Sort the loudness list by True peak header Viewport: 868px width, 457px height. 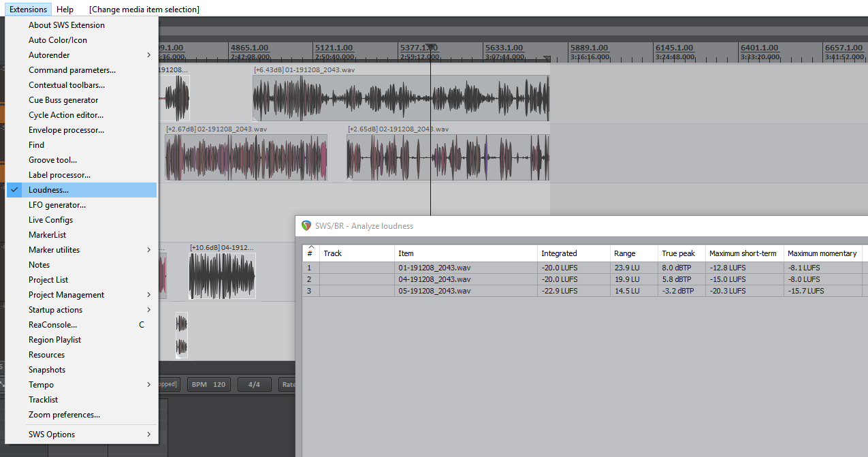click(678, 253)
